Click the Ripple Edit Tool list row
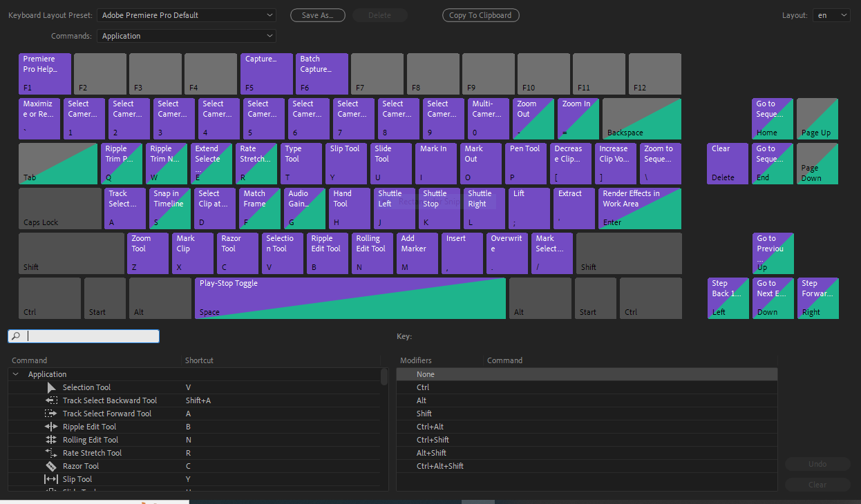The height and width of the screenshot is (504, 861). 194,427
